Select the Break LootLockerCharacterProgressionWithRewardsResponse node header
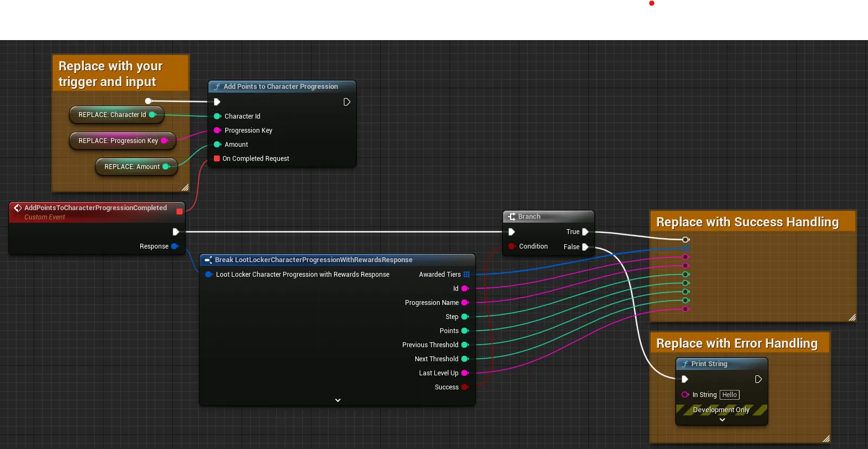Image resolution: width=868 pixels, height=449 pixels. [337, 260]
